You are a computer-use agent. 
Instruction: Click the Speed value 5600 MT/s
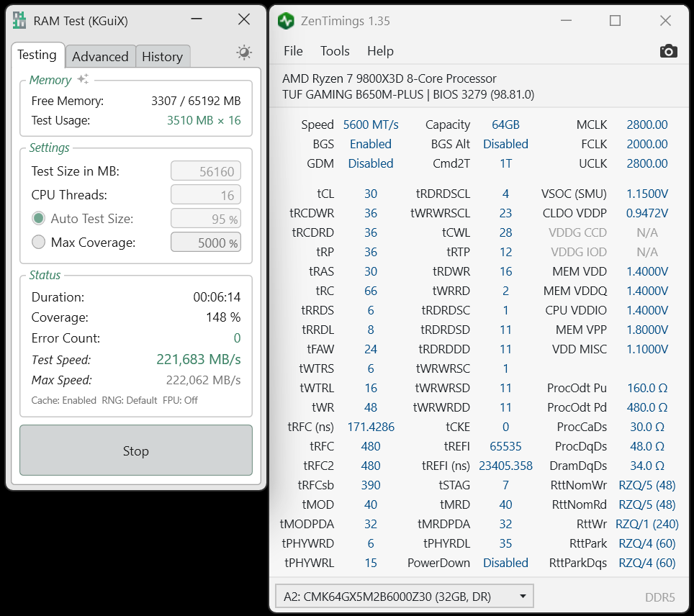(x=371, y=124)
